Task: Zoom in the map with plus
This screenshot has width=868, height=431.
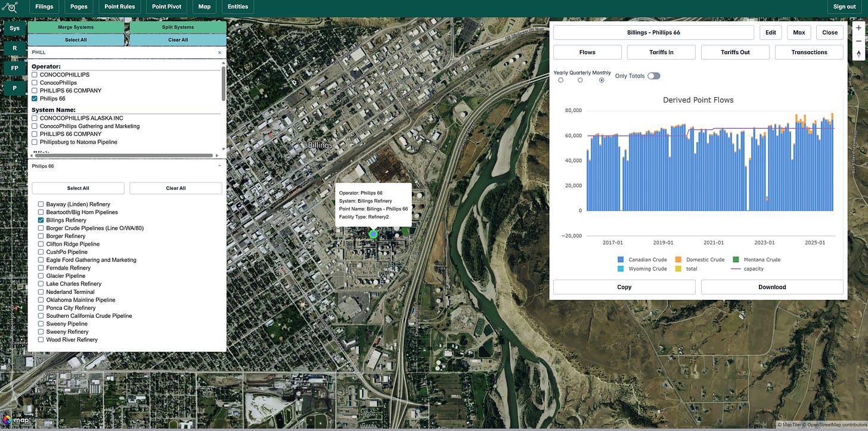Action: click(x=858, y=28)
